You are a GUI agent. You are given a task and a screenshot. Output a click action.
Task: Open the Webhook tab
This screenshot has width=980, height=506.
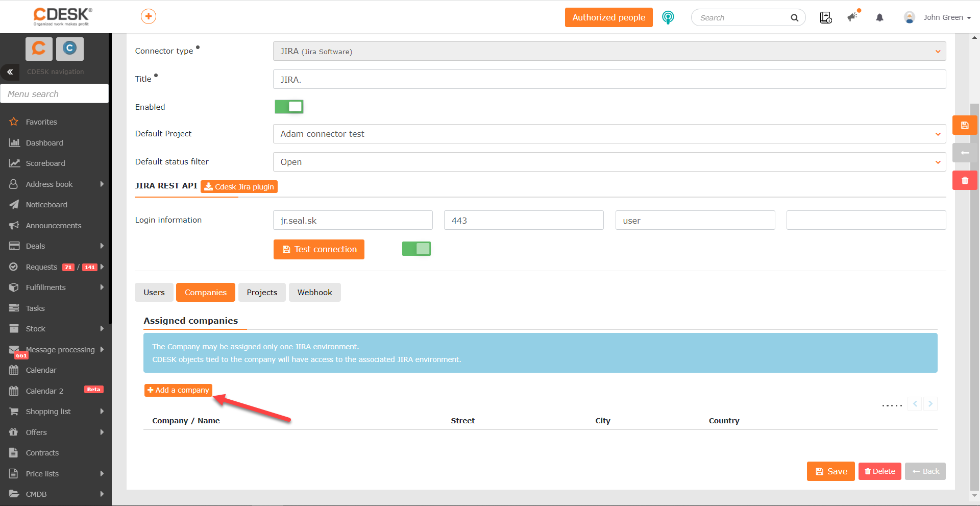[x=315, y=293]
